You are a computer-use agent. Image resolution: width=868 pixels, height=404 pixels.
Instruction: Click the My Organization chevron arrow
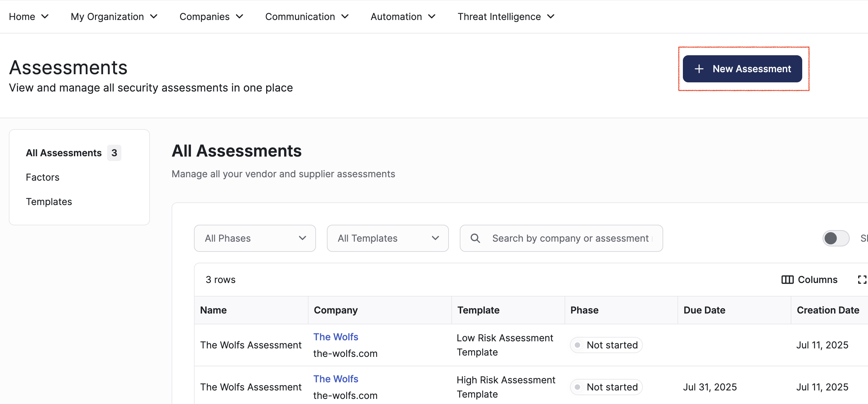click(154, 17)
